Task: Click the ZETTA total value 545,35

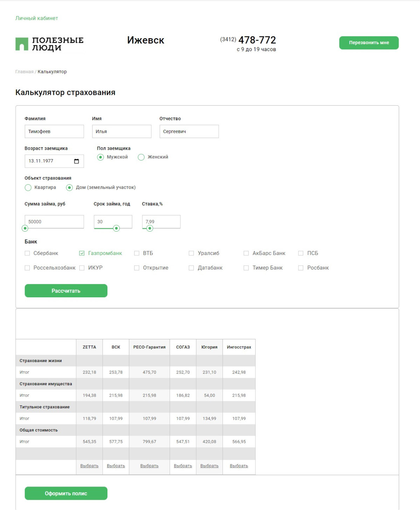Action: pos(89,442)
